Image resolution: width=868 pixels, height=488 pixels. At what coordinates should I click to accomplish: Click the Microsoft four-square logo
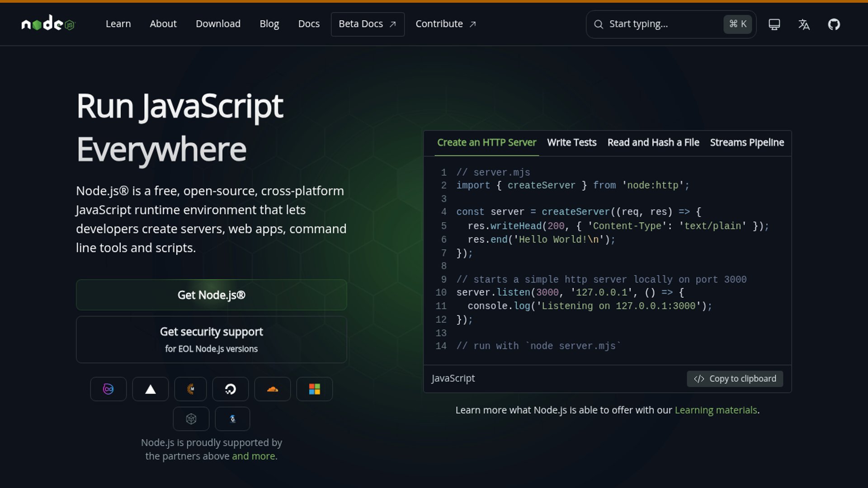pos(315,389)
